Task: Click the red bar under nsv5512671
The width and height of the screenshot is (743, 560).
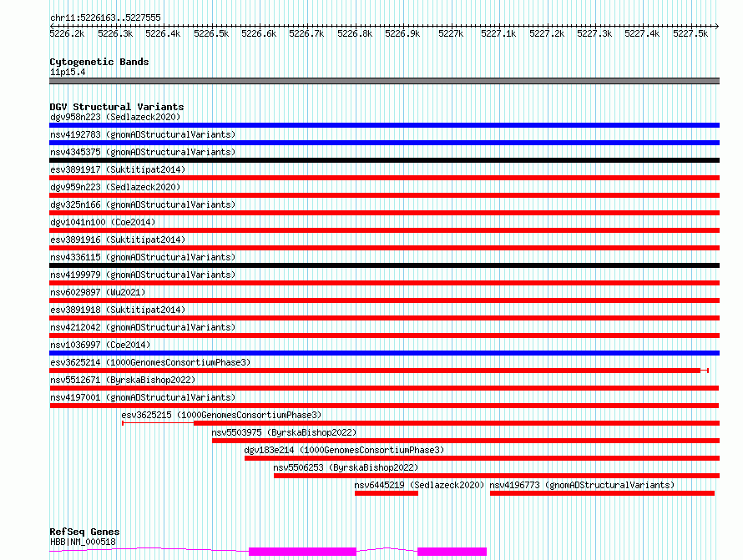Action: [384, 388]
